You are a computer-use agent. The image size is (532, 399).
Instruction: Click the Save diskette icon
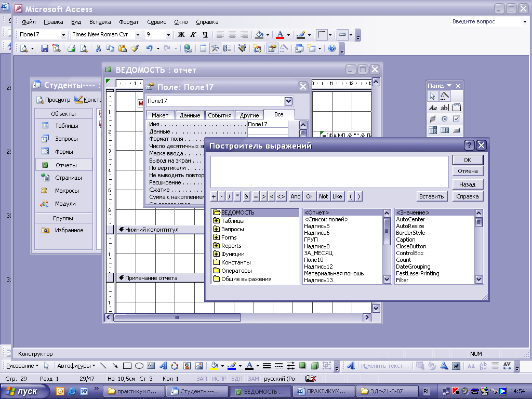pyautogui.click(x=45, y=48)
